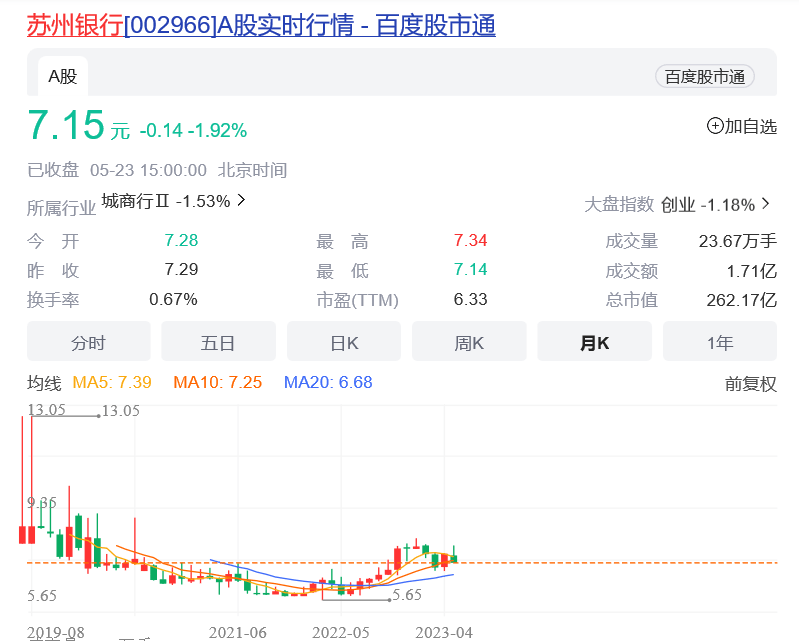Open the 创业 -1.18% index link
The image size is (799, 641).
(x=708, y=205)
